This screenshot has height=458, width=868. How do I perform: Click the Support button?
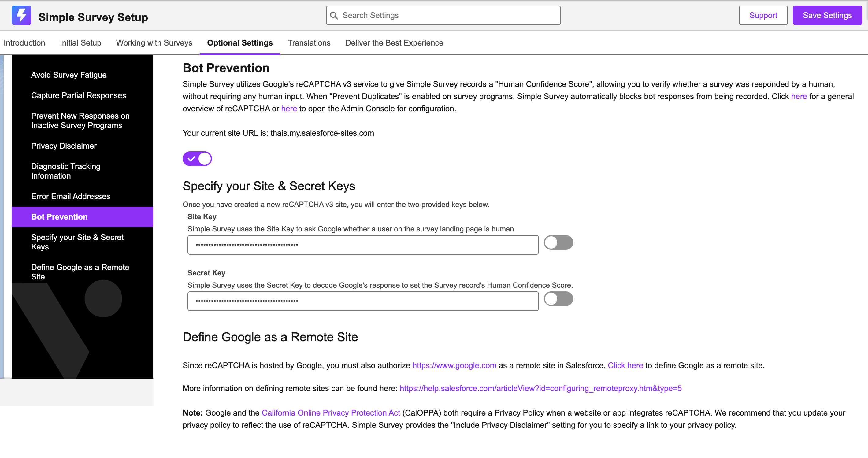[x=763, y=16]
